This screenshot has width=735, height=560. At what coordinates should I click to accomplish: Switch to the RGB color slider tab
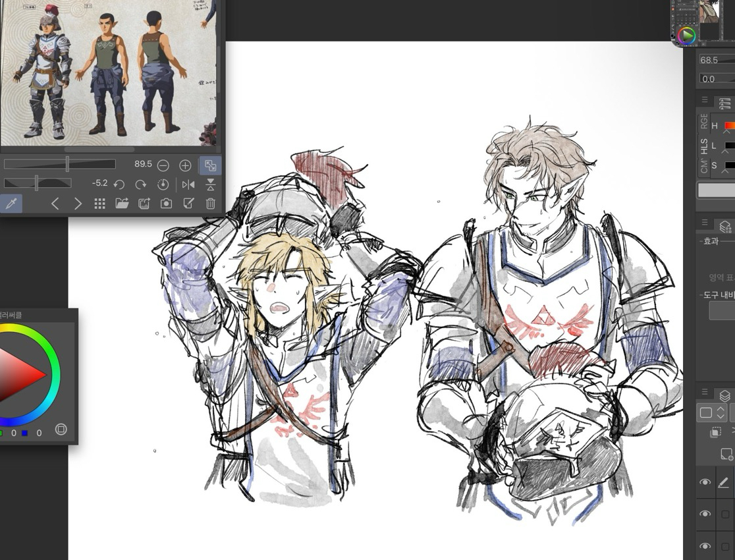click(x=704, y=122)
